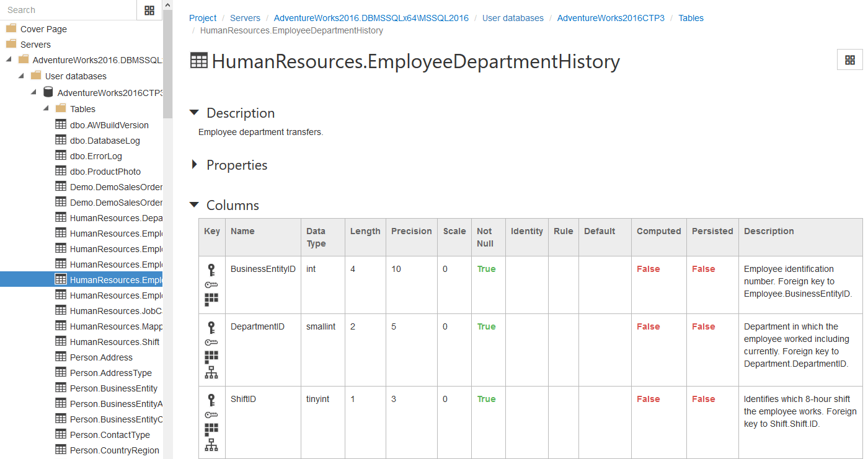Screen dimensions: 868x459
Task: Open the Project breadcrumb link
Action: point(203,18)
